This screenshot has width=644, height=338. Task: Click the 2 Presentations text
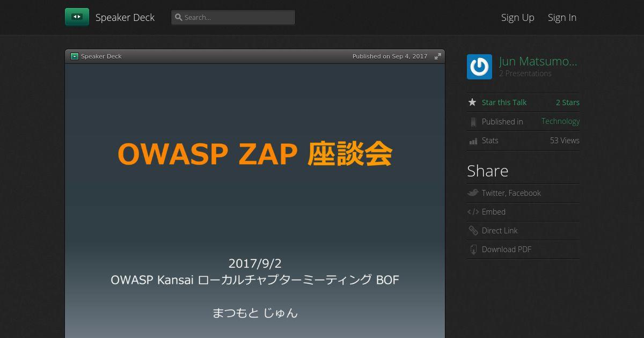[525, 74]
